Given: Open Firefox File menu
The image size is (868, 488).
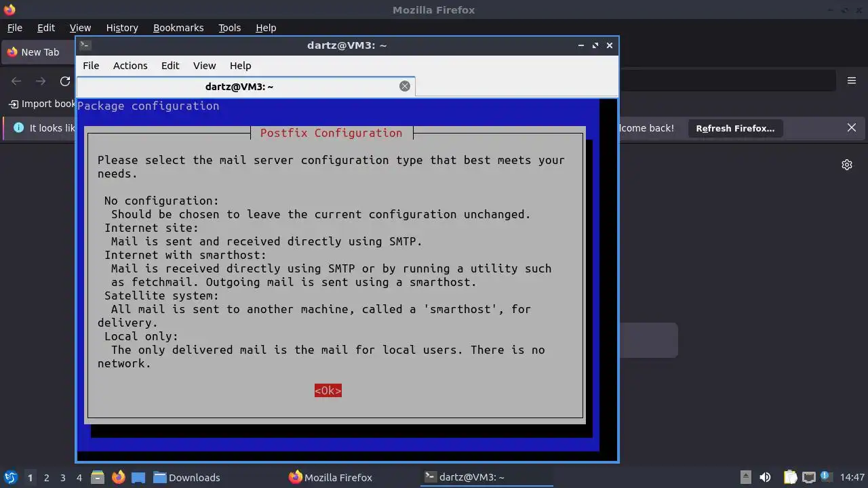Looking at the screenshot, I should point(14,28).
